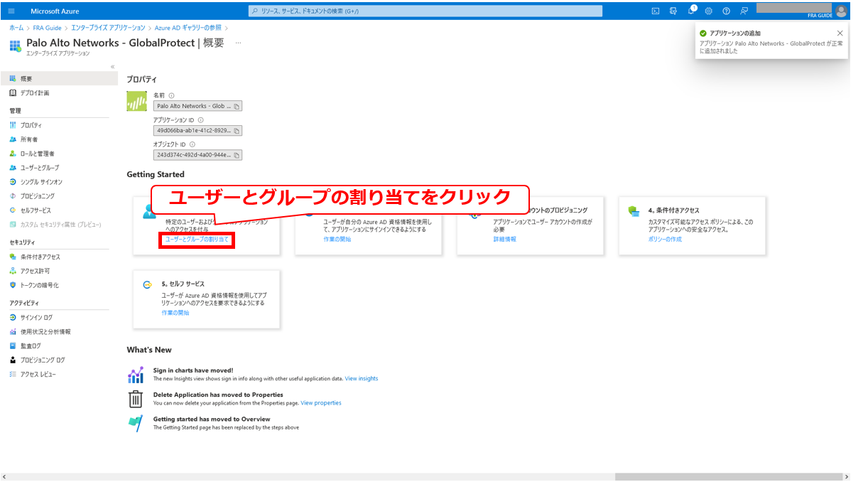Click the info icon next to 名前
Viewport: 868px width, 482px height.
coord(171,95)
